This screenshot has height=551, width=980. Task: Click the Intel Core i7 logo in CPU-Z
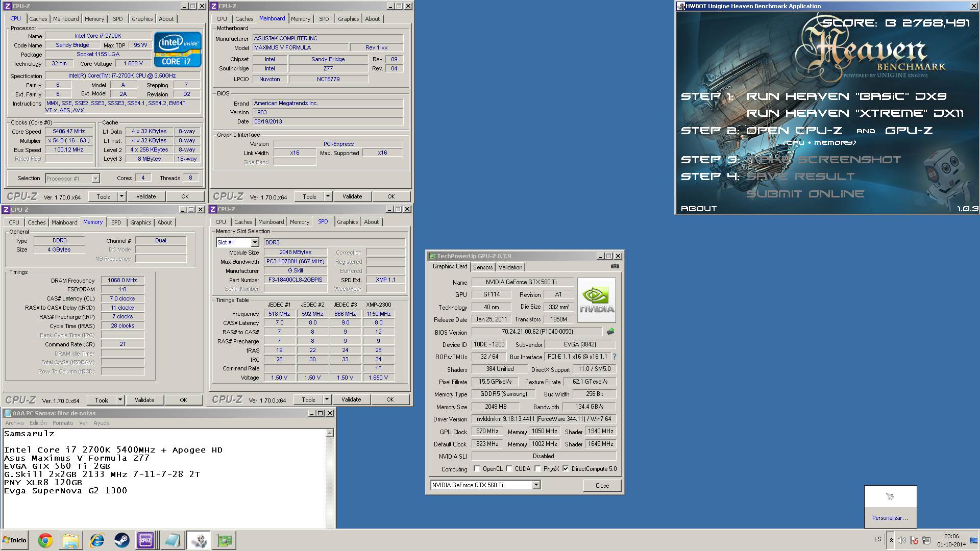point(178,49)
